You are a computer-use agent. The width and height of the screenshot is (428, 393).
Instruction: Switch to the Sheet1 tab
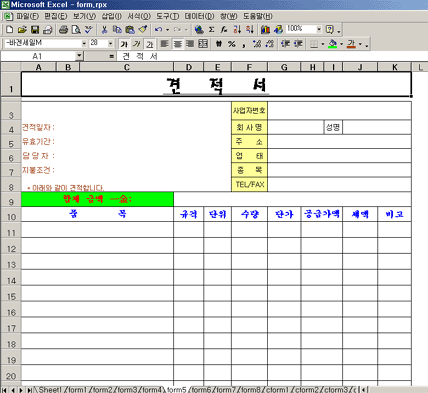(50, 389)
